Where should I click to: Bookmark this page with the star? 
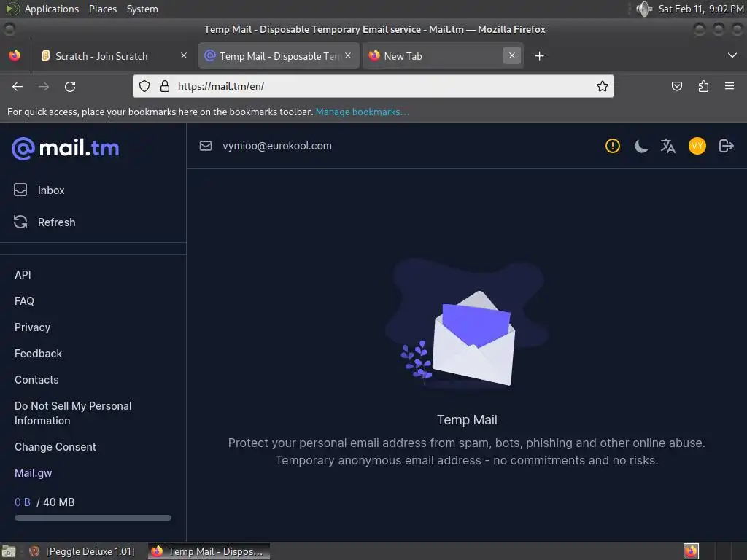point(602,86)
